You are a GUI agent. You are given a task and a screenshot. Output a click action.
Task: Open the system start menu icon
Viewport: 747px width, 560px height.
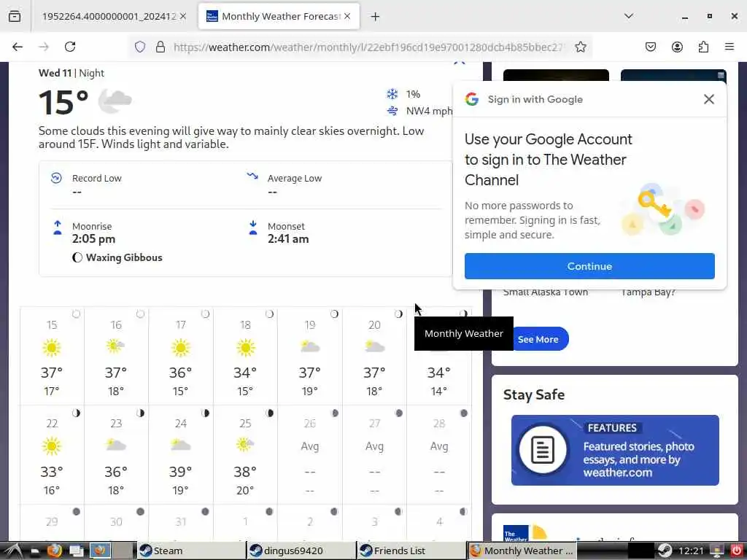[13, 551]
